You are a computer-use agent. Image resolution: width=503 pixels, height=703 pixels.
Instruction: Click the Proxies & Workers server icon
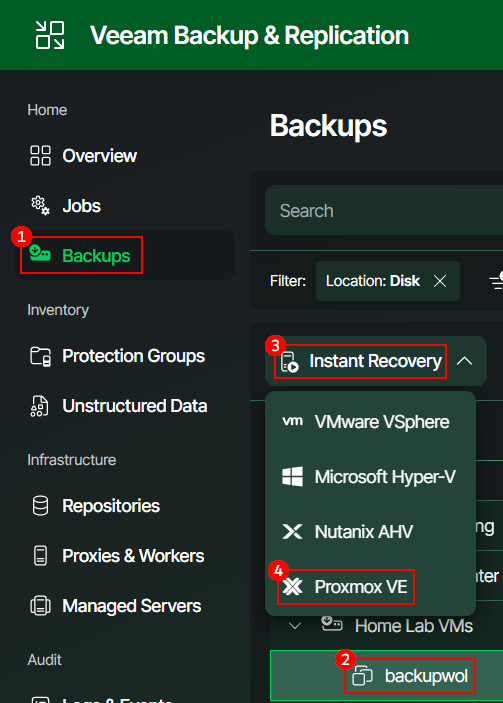click(40, 556)
